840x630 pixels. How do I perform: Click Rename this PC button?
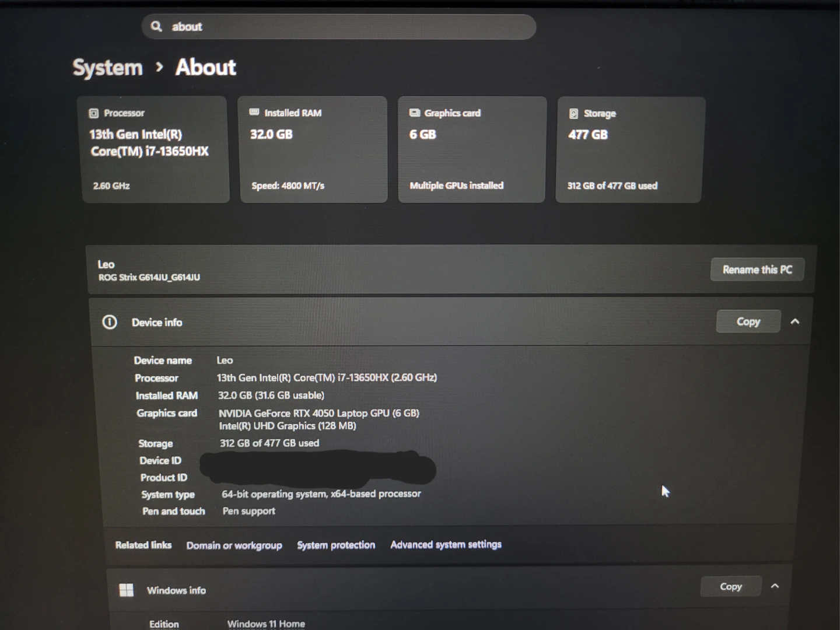pos(757,269)
